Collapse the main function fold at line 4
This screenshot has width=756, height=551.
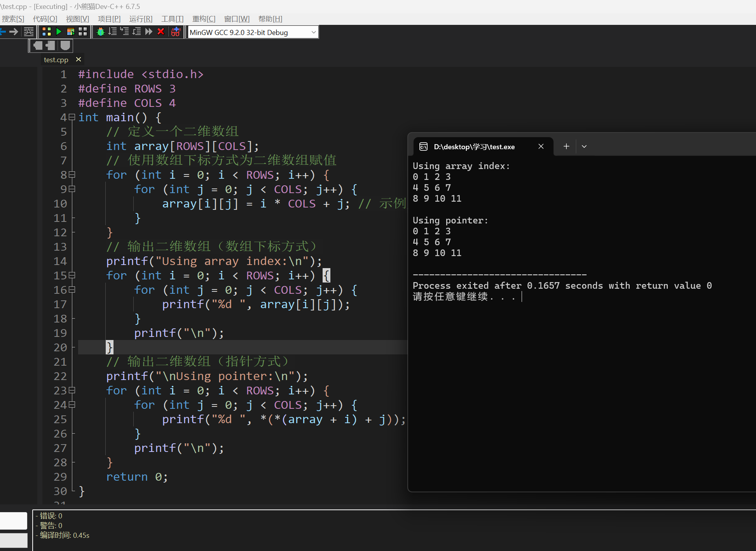click(x=72, y=117)
